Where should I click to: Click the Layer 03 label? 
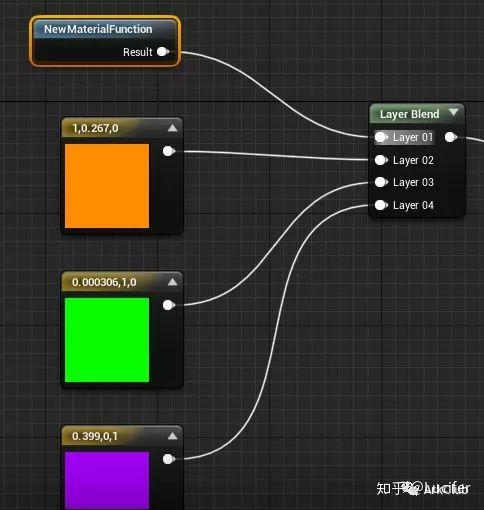413,183
